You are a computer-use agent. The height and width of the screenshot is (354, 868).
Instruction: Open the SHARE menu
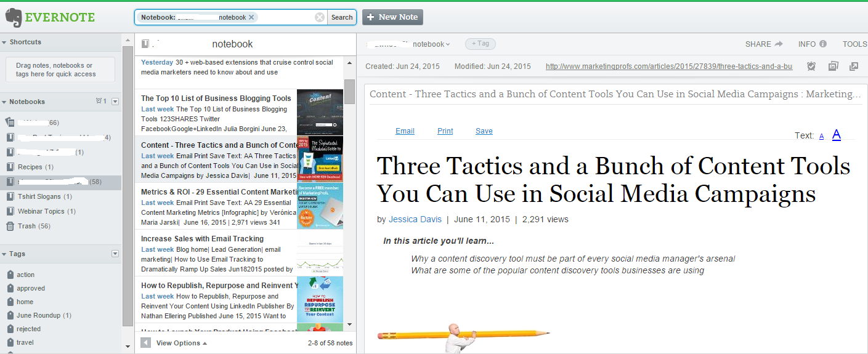[x=764, y=44]
